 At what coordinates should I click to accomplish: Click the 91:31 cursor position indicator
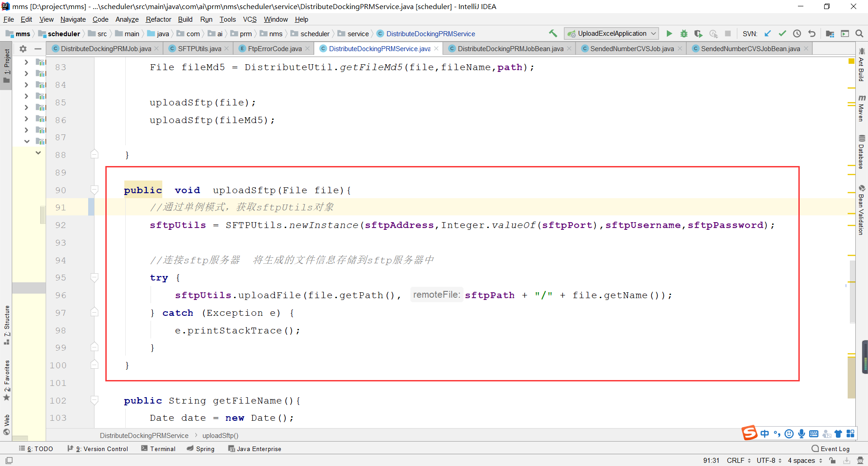click(711, 461)
